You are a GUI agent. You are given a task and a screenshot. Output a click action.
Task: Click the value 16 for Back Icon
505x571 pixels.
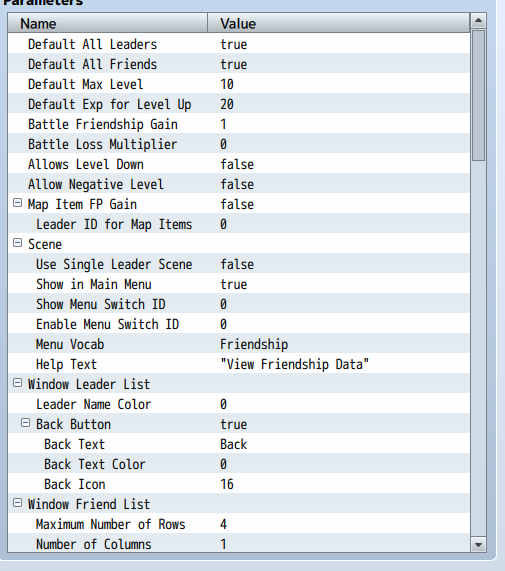[227, 485]
